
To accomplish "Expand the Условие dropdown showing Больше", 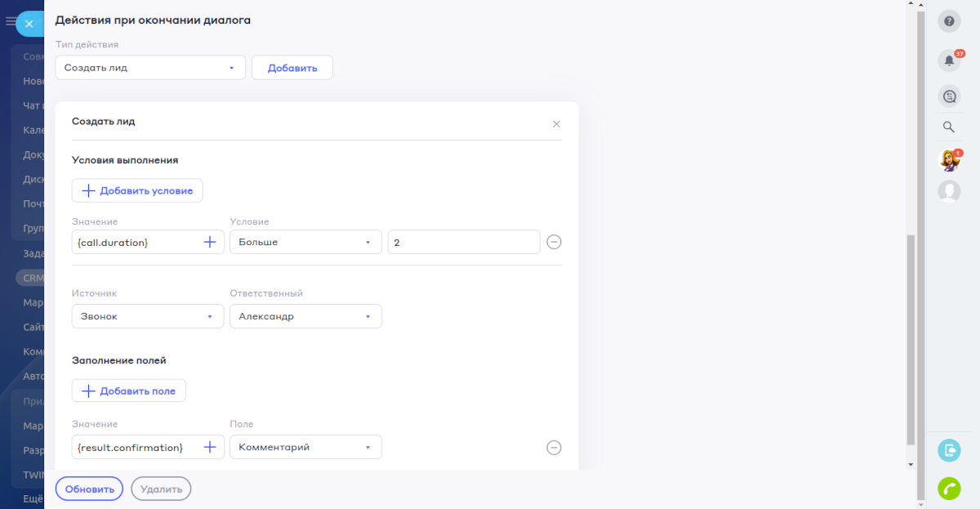I will click(x=305, y=242).
